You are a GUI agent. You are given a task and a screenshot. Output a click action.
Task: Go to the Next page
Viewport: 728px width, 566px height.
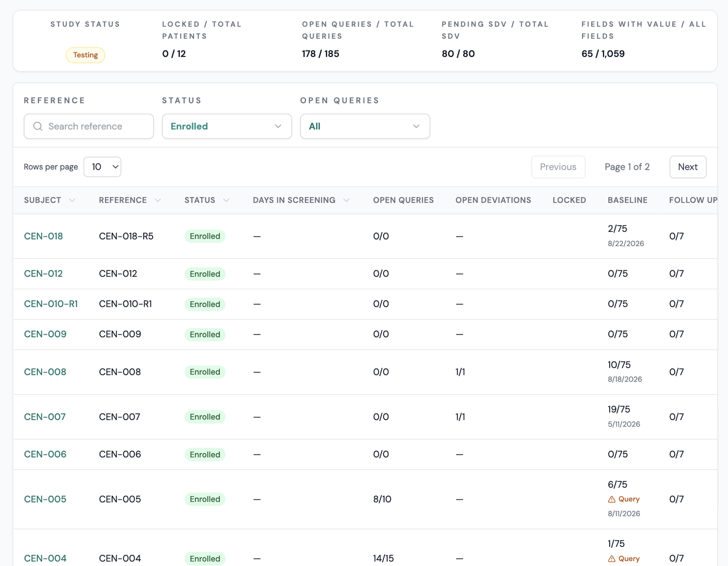click(688, 167)
